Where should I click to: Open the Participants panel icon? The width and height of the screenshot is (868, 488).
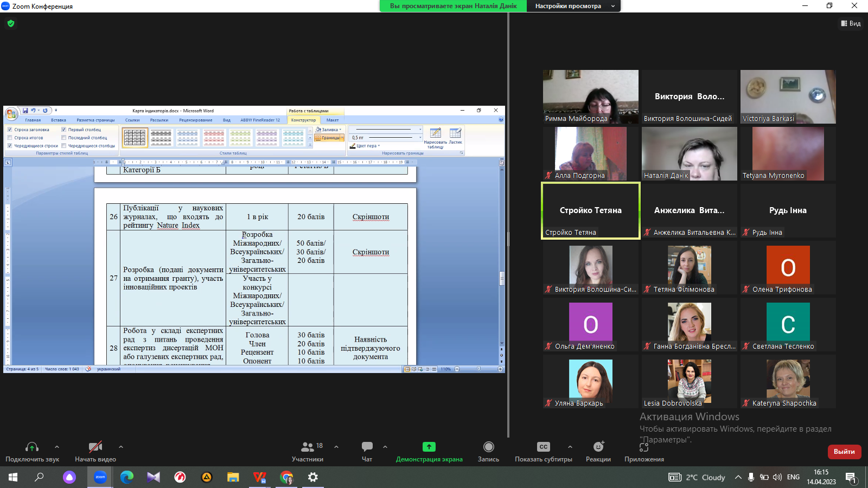click(308, 447)
